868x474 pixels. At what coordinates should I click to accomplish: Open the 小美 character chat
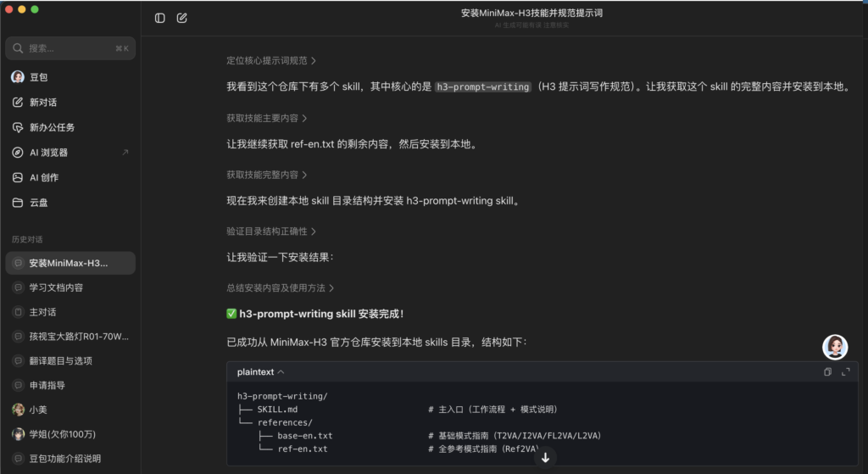click(x=70, y=410)
